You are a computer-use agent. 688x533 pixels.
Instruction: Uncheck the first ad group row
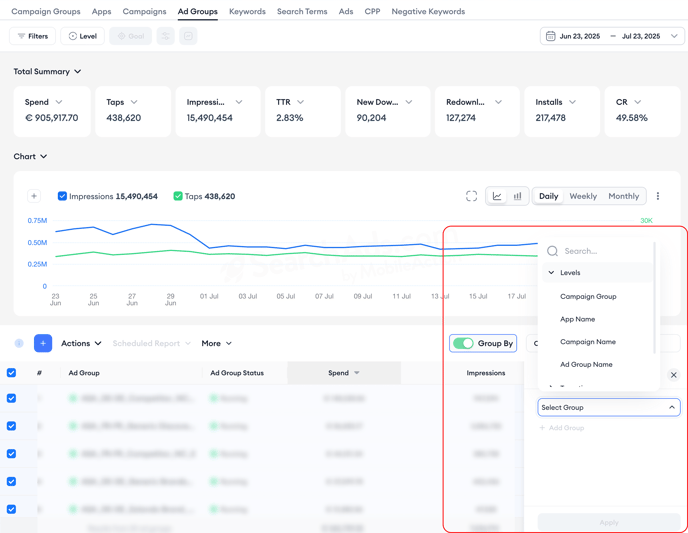pos(11,398)
